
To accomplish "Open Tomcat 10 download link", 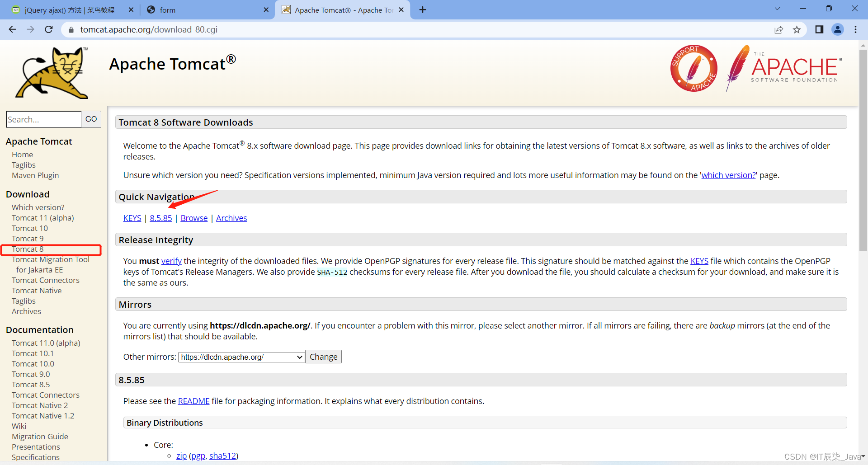I will click(x=30, y=228).
